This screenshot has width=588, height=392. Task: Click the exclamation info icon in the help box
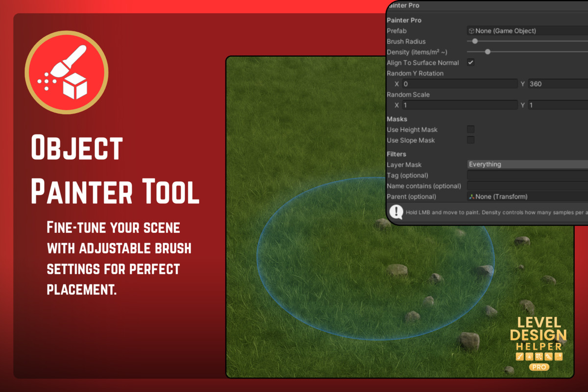tap(396, 212)
